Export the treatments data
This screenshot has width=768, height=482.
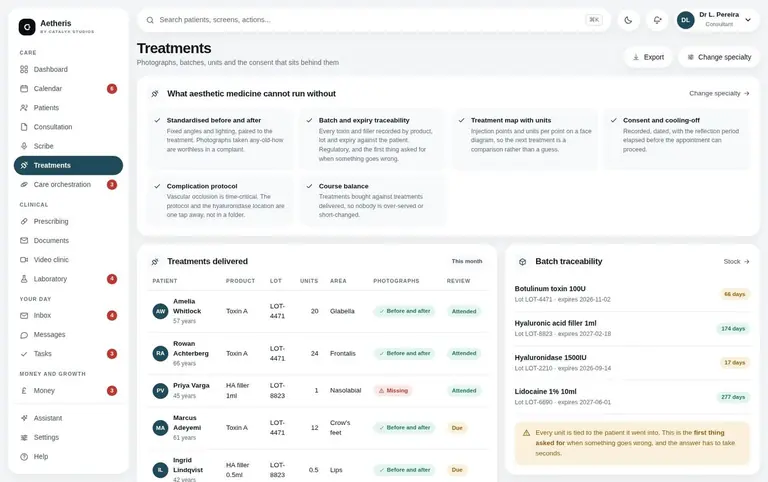pyautogui.click(x=648, y=57)
